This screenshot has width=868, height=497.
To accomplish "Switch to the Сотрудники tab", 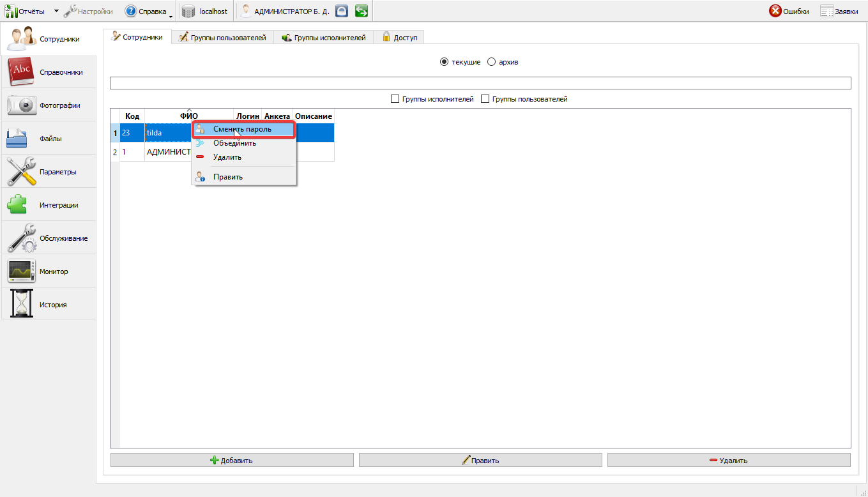I will (137, 37).
